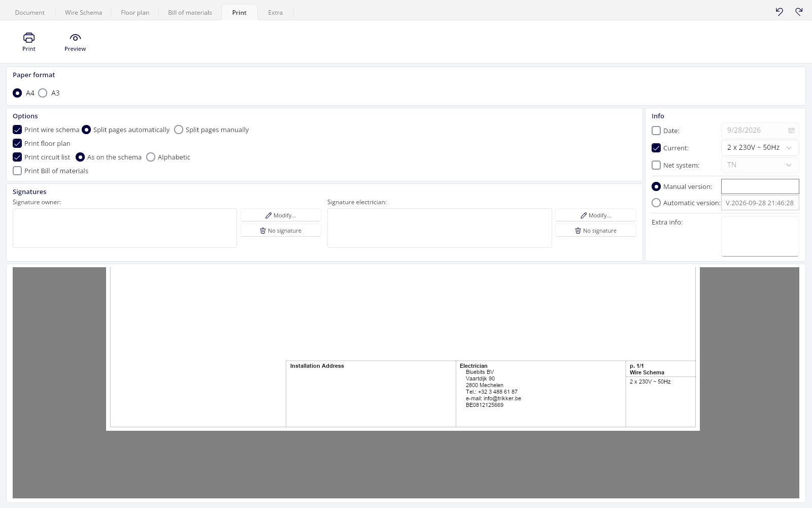The width and height of the screenshot is (812, 508).
Task: Click the Bluebits BV text in preview
Action: (480, 372)
